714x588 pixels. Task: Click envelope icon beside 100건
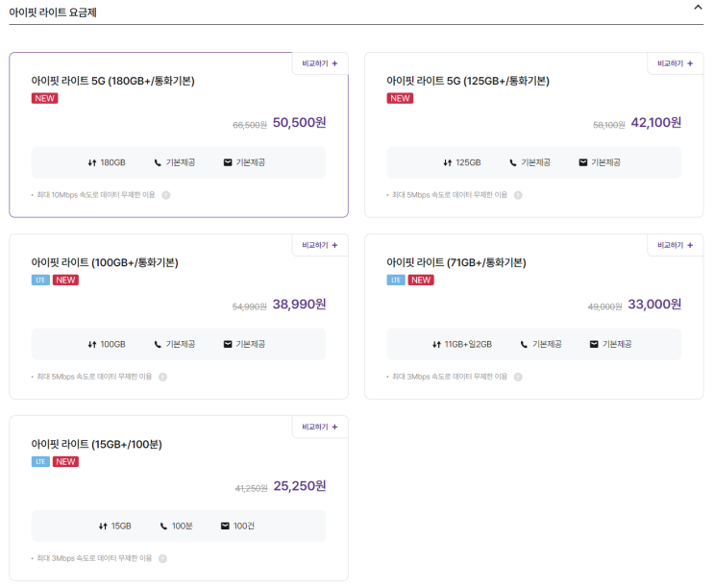click(x=225, y=526)
